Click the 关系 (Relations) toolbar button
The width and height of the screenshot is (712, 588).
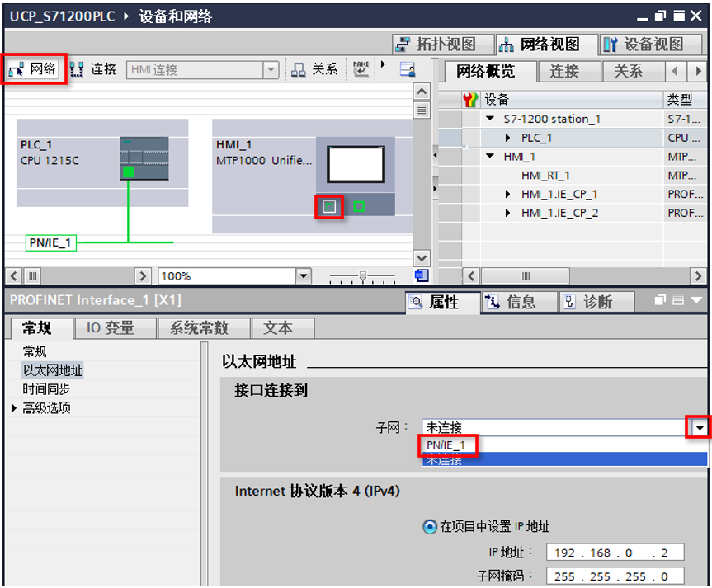coord(314,70)
